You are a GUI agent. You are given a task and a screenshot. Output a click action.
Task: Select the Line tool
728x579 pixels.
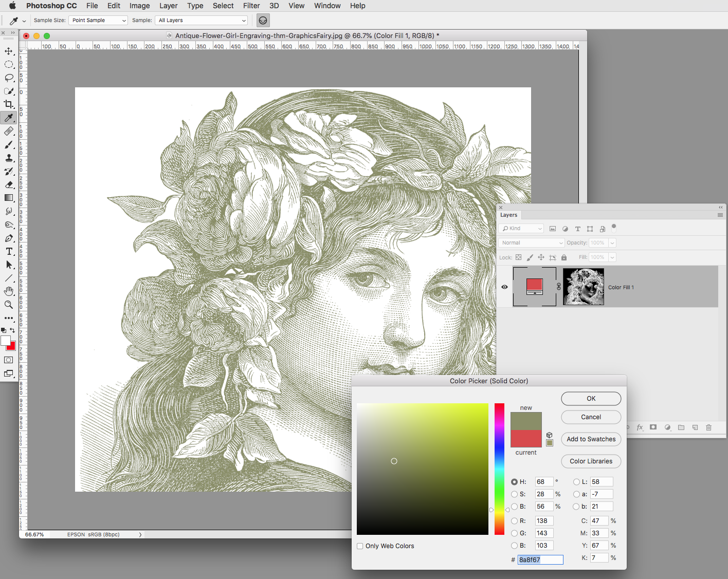coord(9,278)
